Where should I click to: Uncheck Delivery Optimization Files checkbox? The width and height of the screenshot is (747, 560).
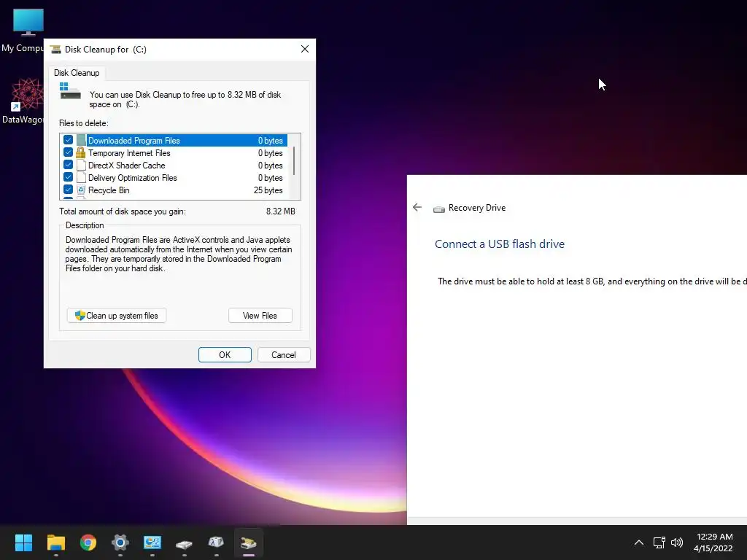pyautogui.click(x=68, y=177)
